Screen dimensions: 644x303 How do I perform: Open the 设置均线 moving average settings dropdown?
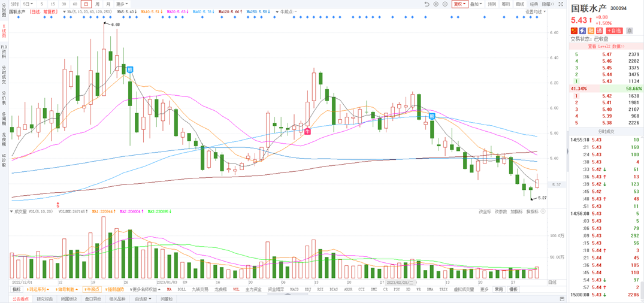(535, 11)
